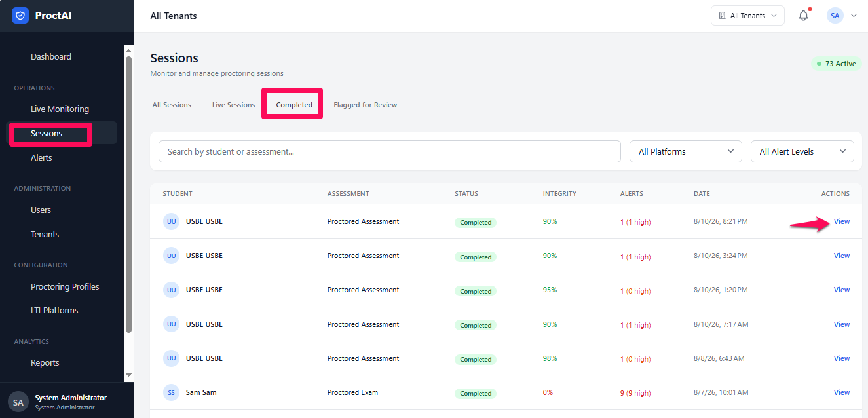Open the All Platforms filter dropdown
Viewport: 868px width, 418px height.
pyautogui.click(x=686, y=151)
